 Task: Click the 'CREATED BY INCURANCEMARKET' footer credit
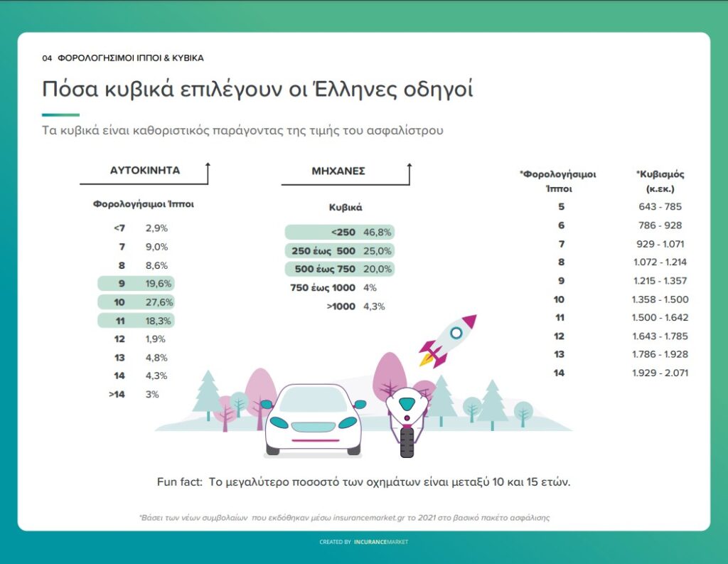363,542
